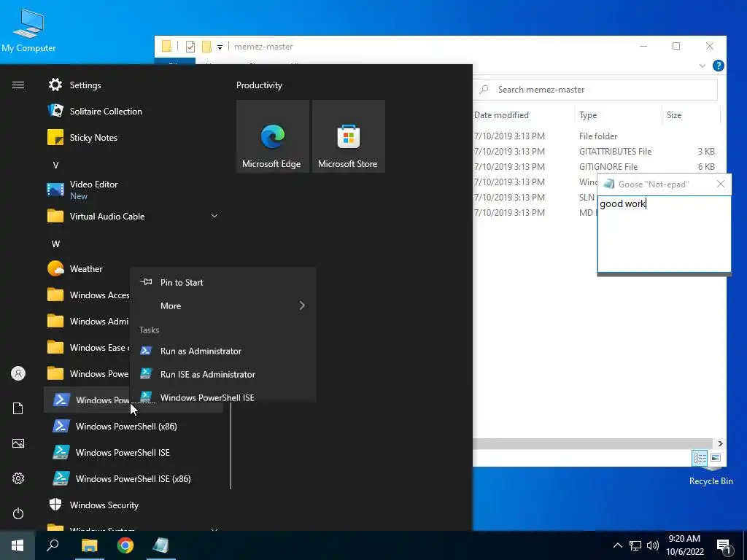
Task: Switch Explorer to details view
Action: [x=700, y=458]
